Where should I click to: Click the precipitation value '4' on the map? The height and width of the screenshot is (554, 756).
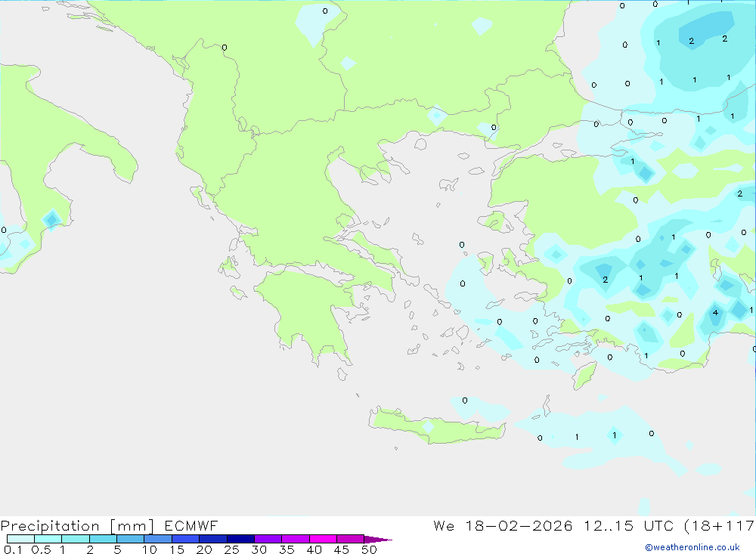(715, 312)
